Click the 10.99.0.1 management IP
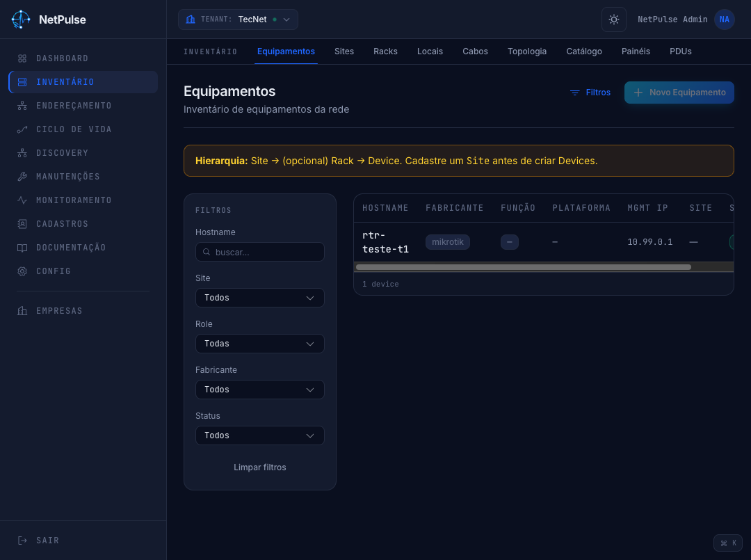Viewport: 751px width, 560px height. point(650,242)
